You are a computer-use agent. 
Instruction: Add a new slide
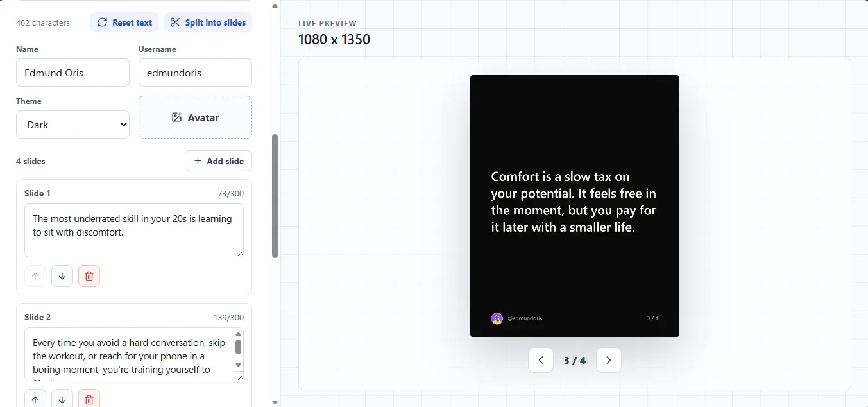(218, 161)
